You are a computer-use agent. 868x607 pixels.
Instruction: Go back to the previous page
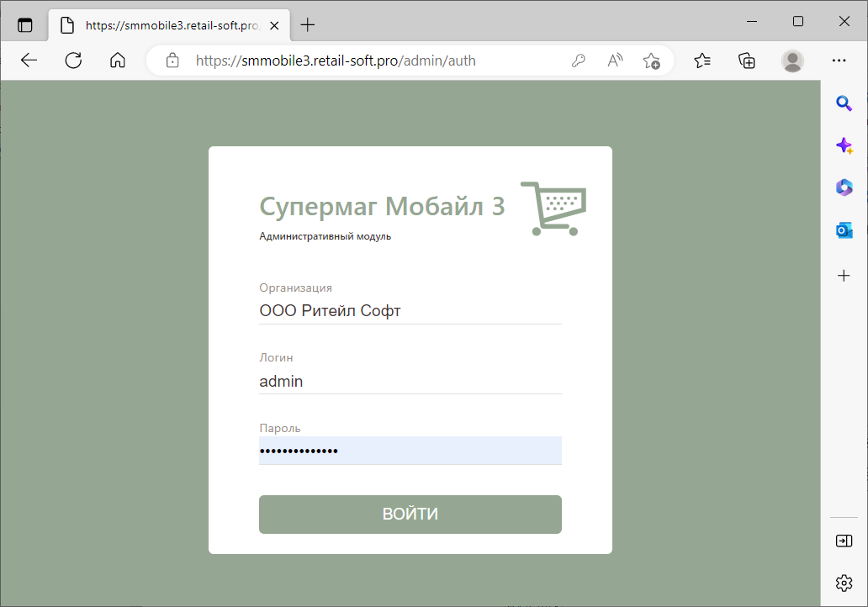click(29, 61)
